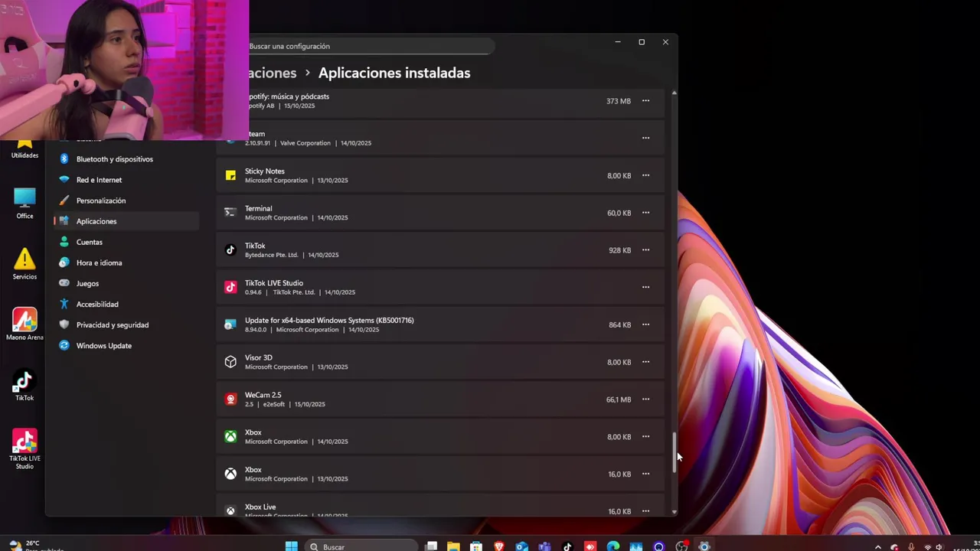Click the Visor 3D cube icon
980x551 pixels.
[x=230, y=362]
